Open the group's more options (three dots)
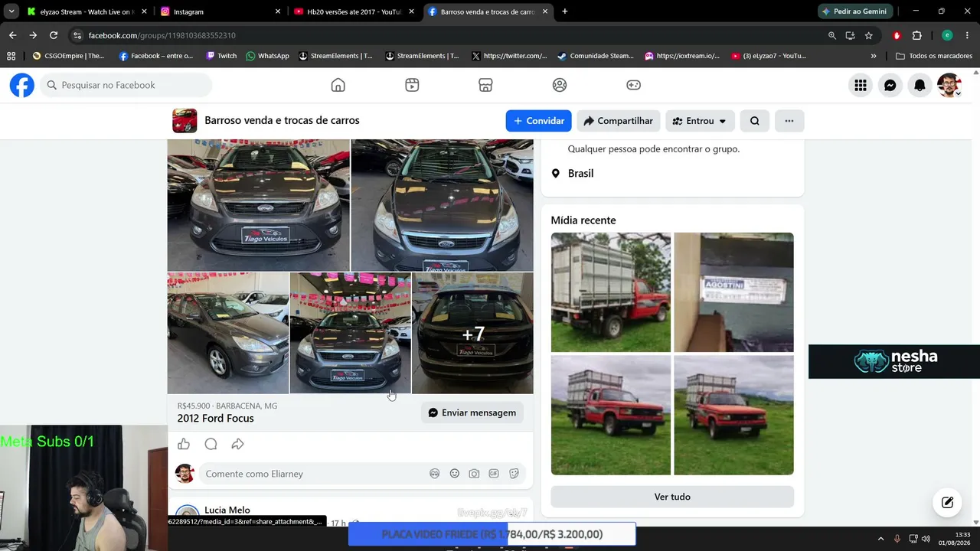Viewport: 980px width, 551px height. [x=789, y=121]
